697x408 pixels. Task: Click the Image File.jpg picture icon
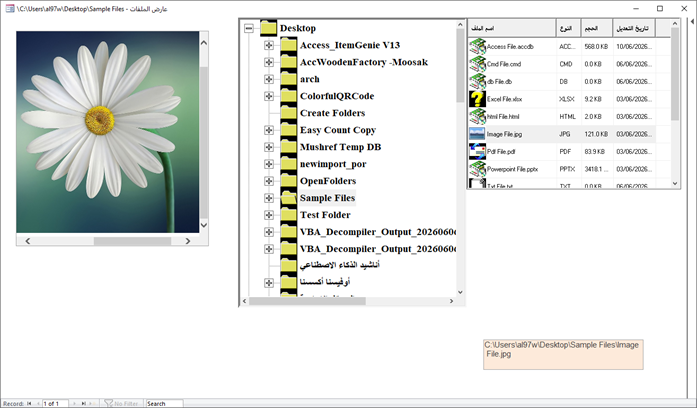click(x=477, y=134)
